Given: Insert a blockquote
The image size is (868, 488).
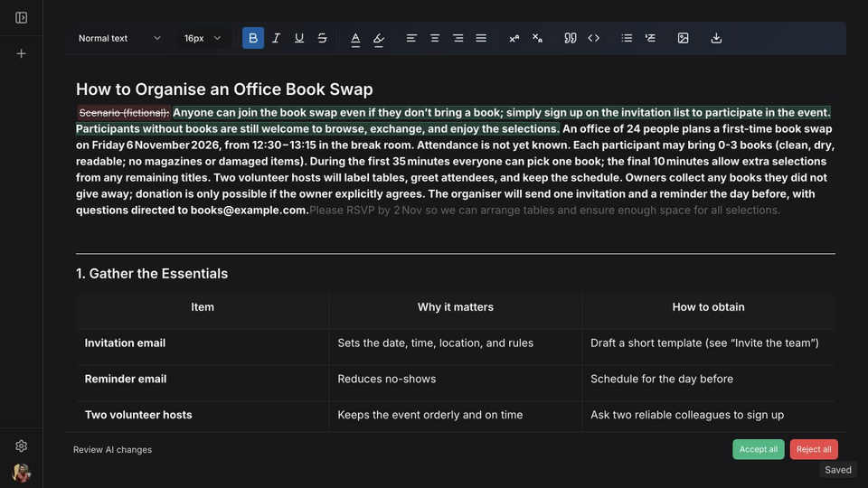Looking at the screenshot, I should 571,38.
